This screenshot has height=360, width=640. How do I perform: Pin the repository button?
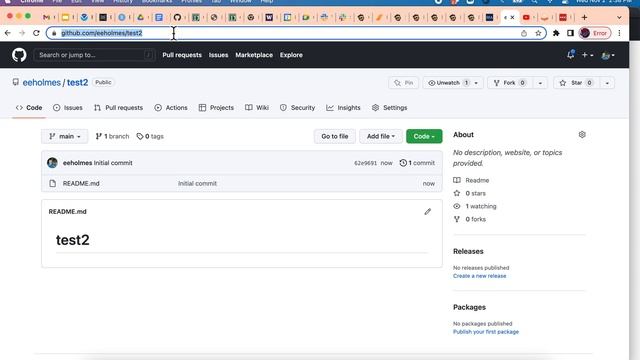403,83
